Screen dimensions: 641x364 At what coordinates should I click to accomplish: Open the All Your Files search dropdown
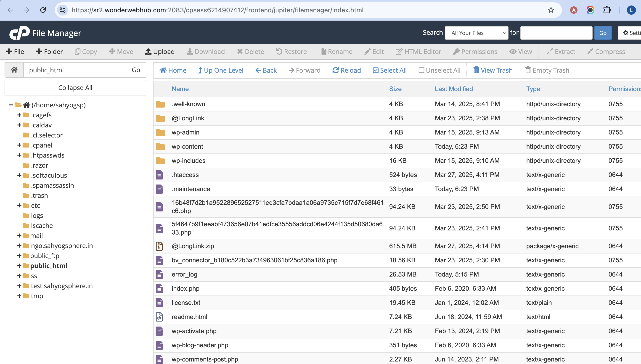[476, 33]
